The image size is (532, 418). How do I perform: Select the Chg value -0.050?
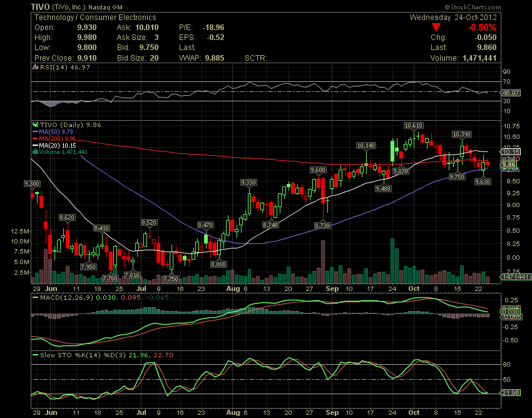point(486,38)
